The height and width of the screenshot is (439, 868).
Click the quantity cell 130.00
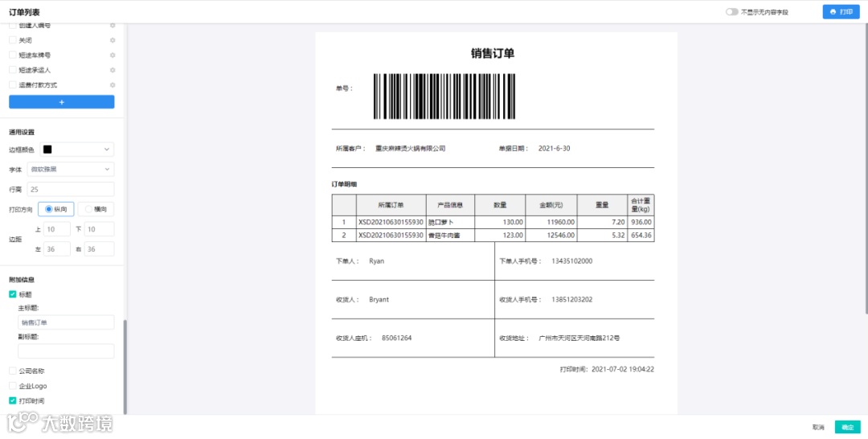[x=500, y=222]
